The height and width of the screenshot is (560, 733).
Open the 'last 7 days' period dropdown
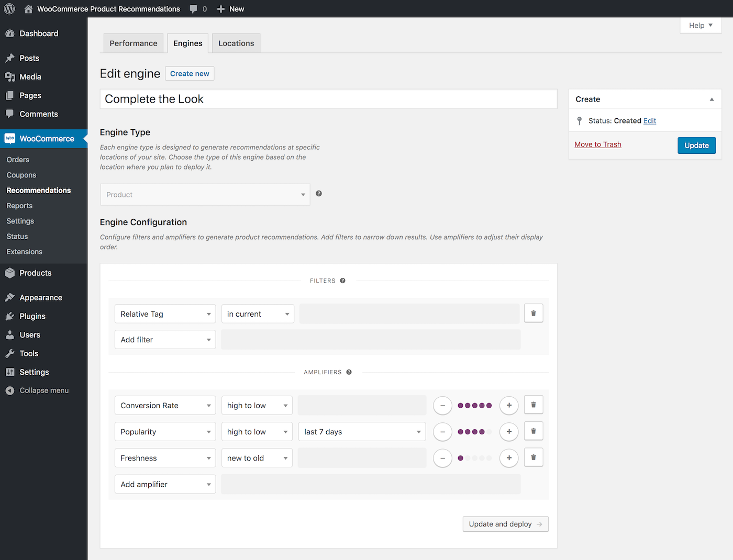point(362,432)
